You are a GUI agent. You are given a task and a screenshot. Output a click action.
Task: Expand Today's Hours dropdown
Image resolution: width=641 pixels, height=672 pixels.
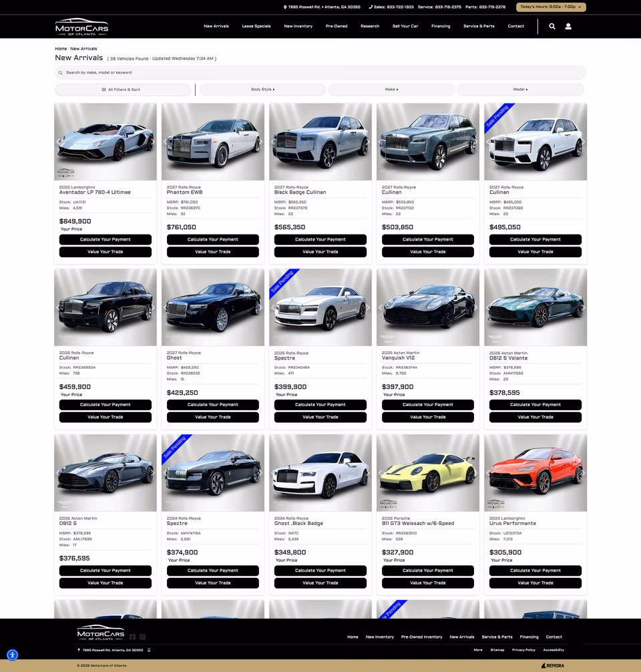point(551,7)
